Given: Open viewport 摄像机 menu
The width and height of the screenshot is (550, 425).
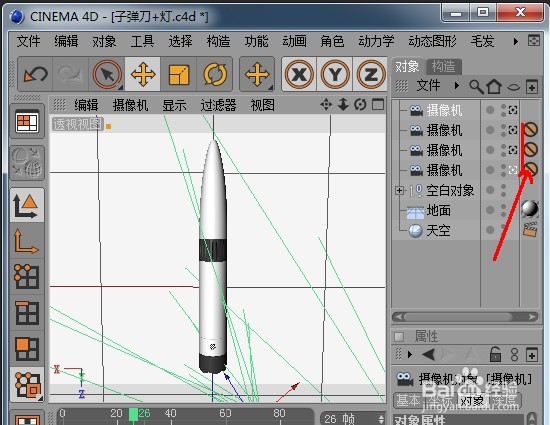Looking at the screenshot, I should [130, 105].
